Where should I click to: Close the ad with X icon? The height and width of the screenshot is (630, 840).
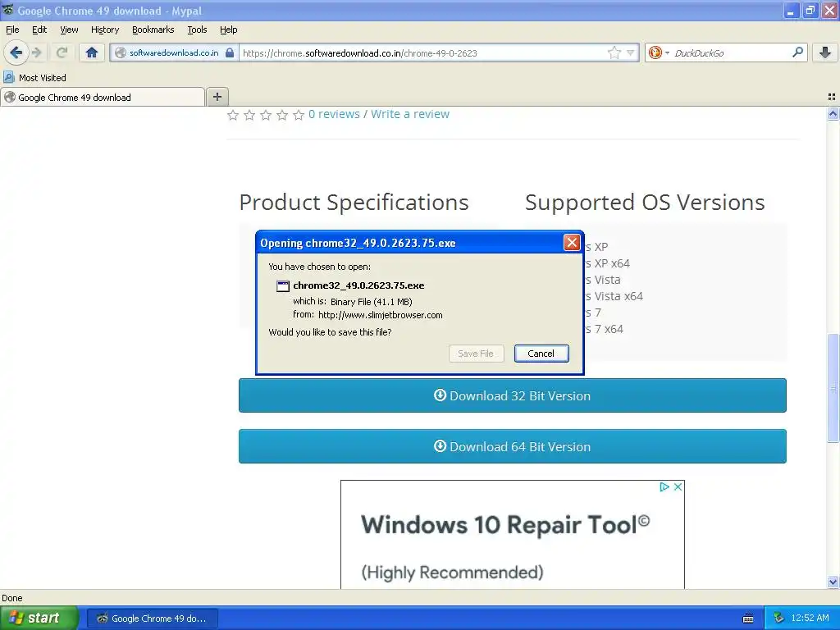point(678,487)
